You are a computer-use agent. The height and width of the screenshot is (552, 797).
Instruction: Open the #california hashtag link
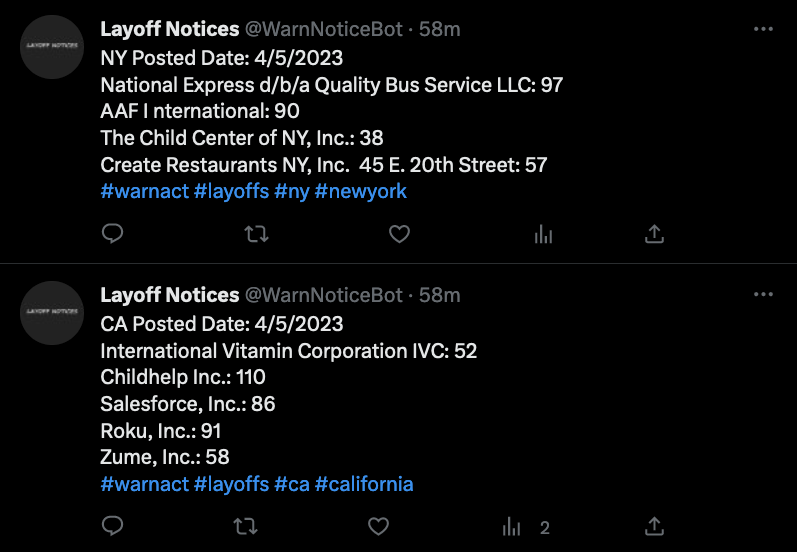point(364,484)
